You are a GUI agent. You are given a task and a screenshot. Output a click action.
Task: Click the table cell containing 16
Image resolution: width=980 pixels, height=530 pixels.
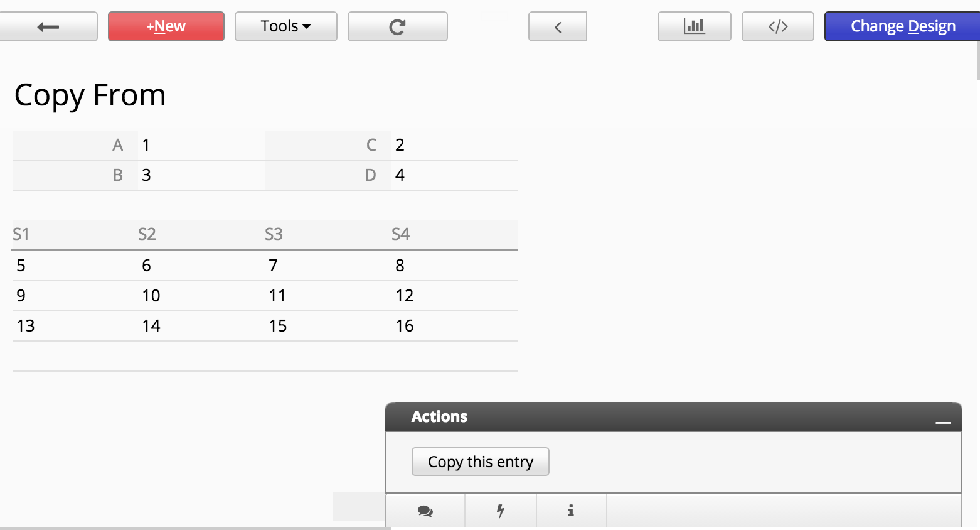click(x=405, y=326)
